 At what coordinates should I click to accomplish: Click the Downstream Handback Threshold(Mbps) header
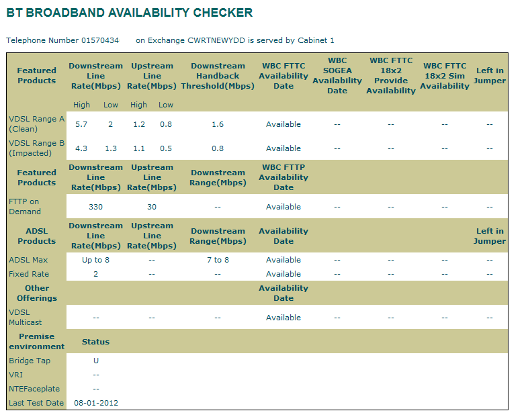218,76
